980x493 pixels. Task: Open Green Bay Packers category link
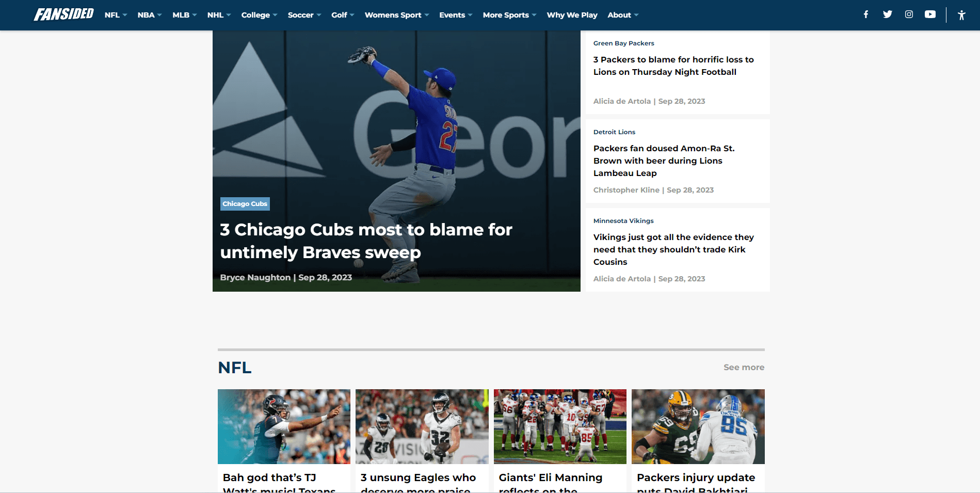click(x=623, y=43)
